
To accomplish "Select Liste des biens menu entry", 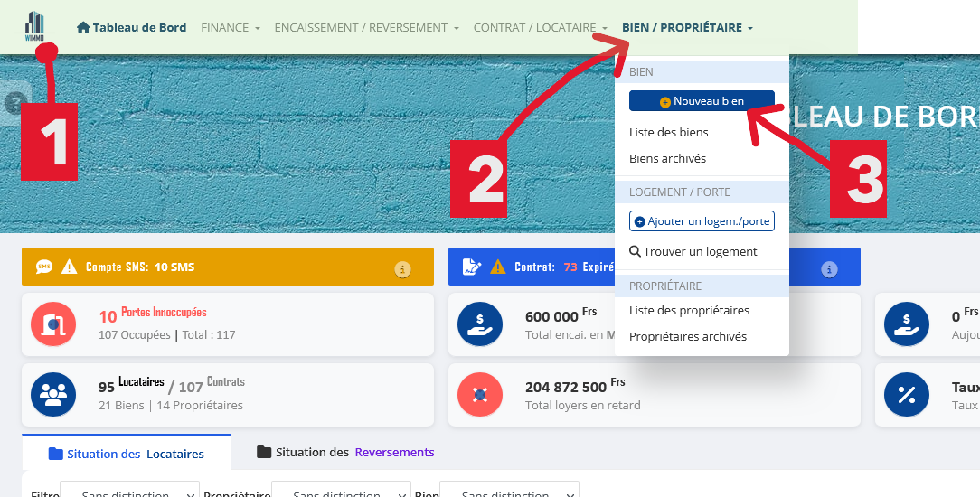I will point(669,133).
